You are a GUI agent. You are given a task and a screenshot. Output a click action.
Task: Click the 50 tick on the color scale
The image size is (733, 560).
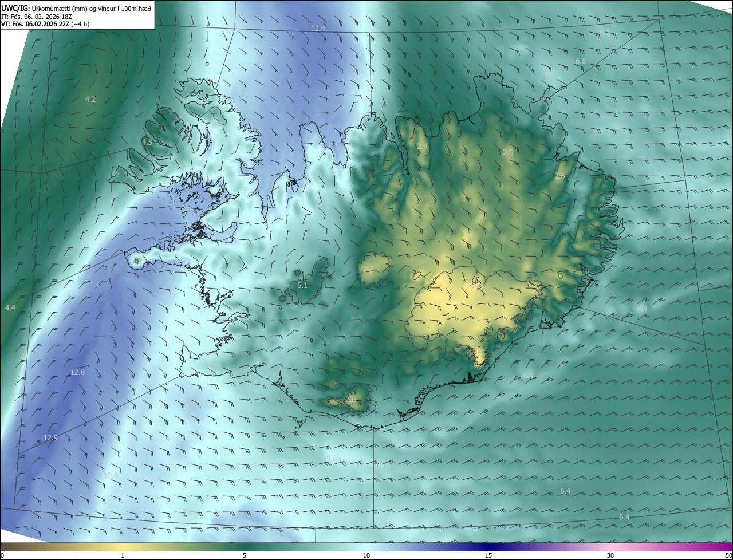(x=728, y=555)
